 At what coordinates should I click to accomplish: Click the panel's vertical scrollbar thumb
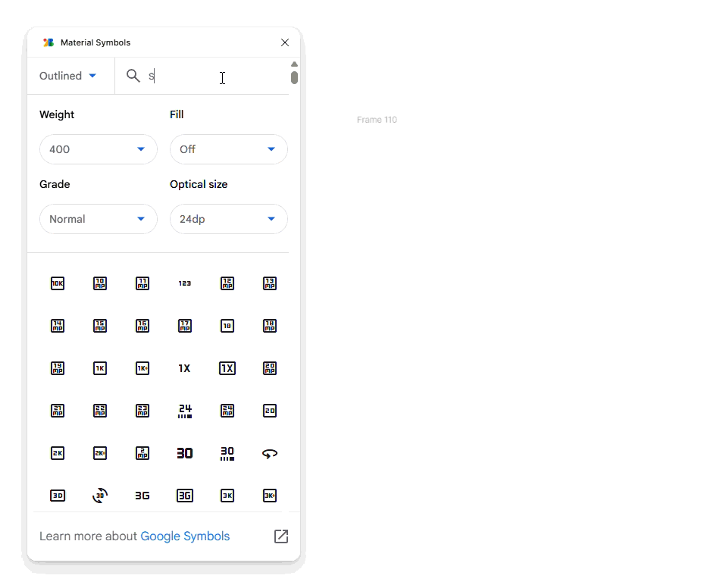click(x=294, y=77)
